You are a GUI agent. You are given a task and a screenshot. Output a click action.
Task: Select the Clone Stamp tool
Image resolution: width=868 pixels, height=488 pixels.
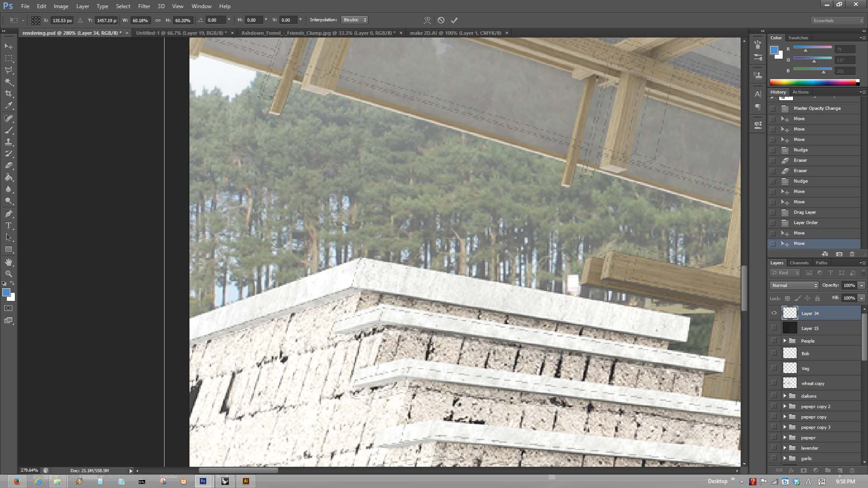[x=9, y=142]
